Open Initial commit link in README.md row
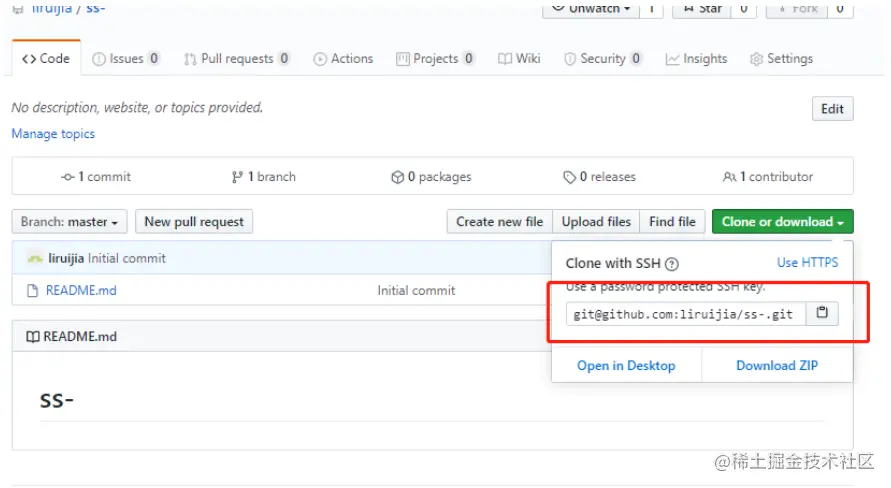Image resolution: width=891 pixels, height=488 pixels. 416,290
